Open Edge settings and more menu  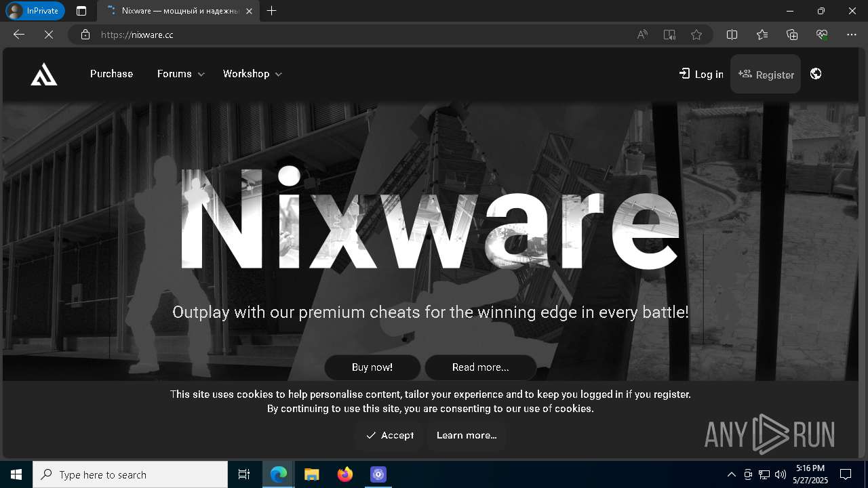(852, 35)
